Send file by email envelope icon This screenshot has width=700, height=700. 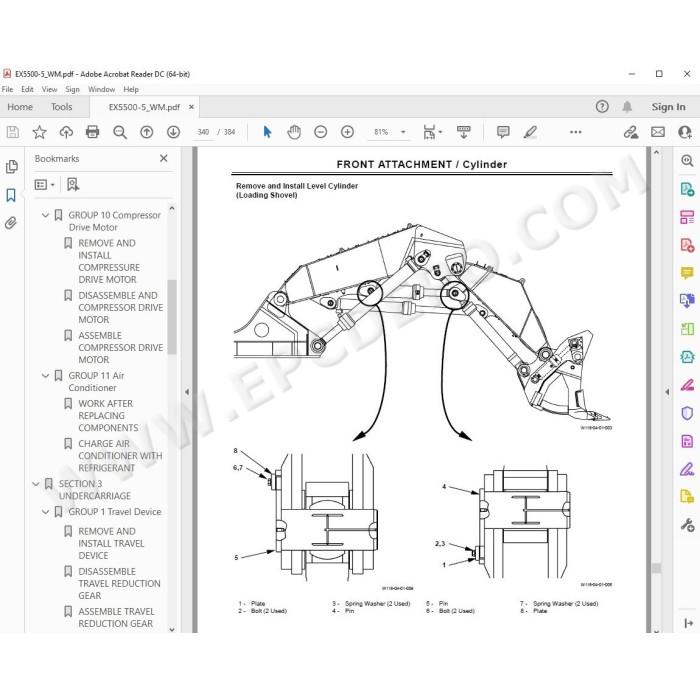pos(658,132)
